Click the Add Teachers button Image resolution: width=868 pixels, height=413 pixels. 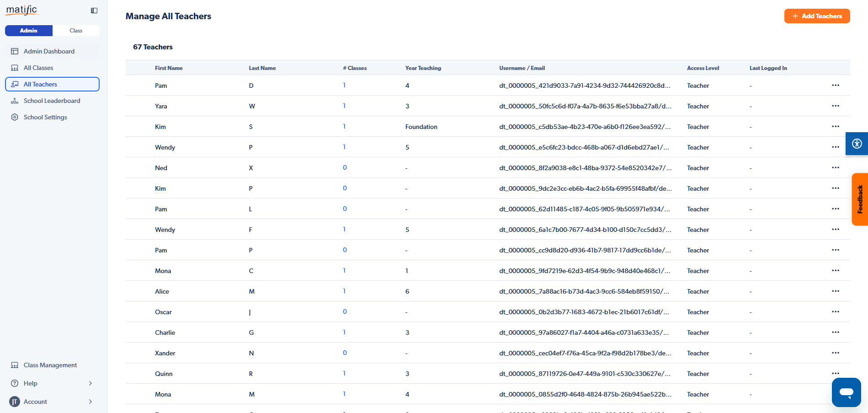click(x=817, y=16)
